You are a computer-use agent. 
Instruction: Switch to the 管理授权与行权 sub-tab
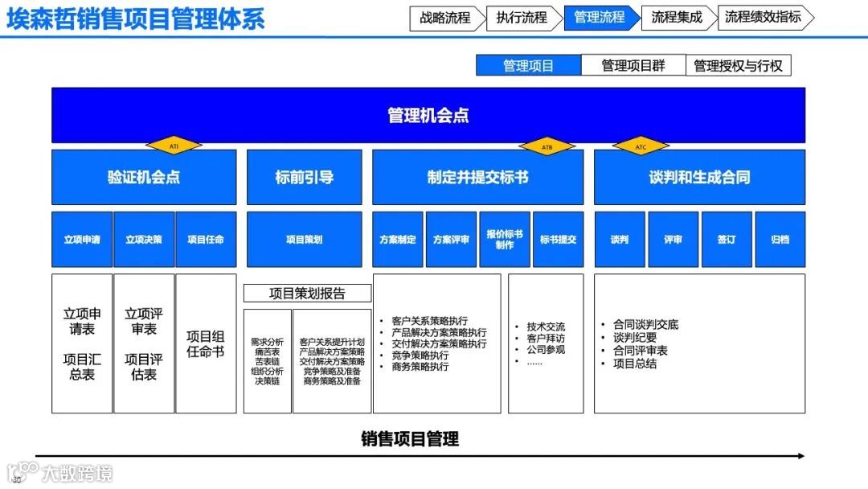click(739, 65)
